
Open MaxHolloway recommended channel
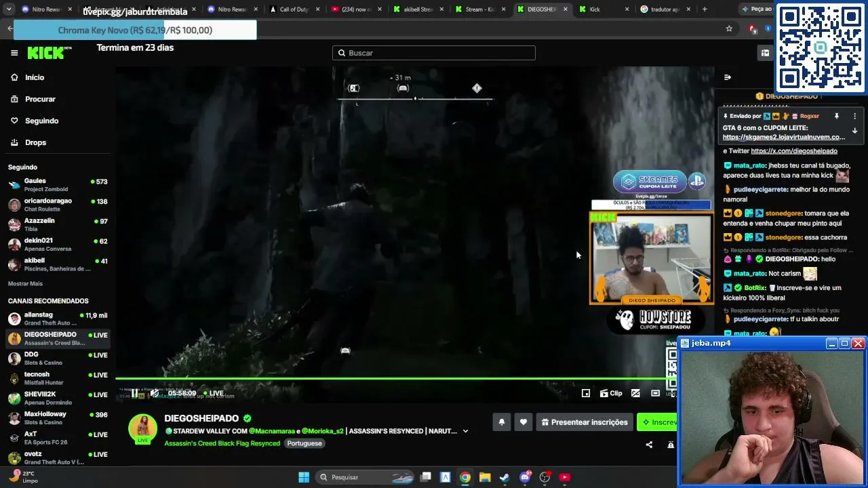click(x=58, y=418)
